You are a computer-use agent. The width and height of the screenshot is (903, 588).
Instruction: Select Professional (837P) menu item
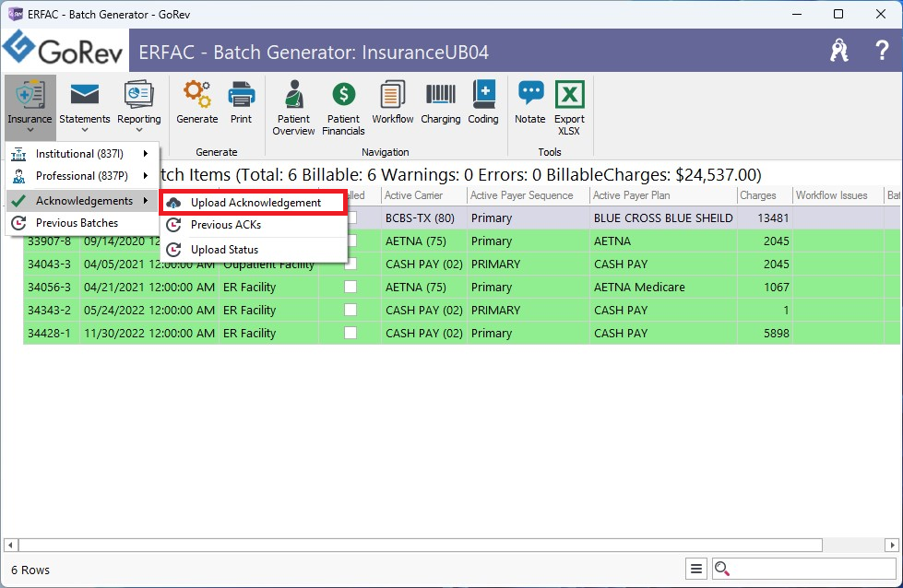point(82,176)
